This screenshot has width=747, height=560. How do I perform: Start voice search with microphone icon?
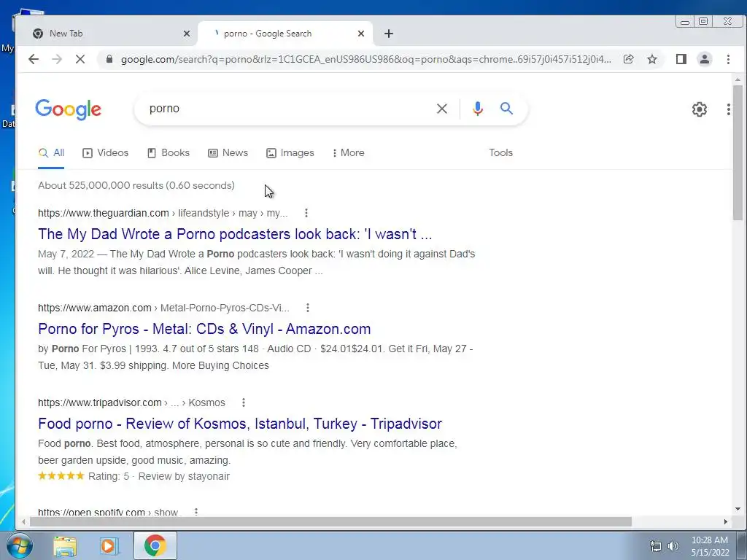[477, 109]
